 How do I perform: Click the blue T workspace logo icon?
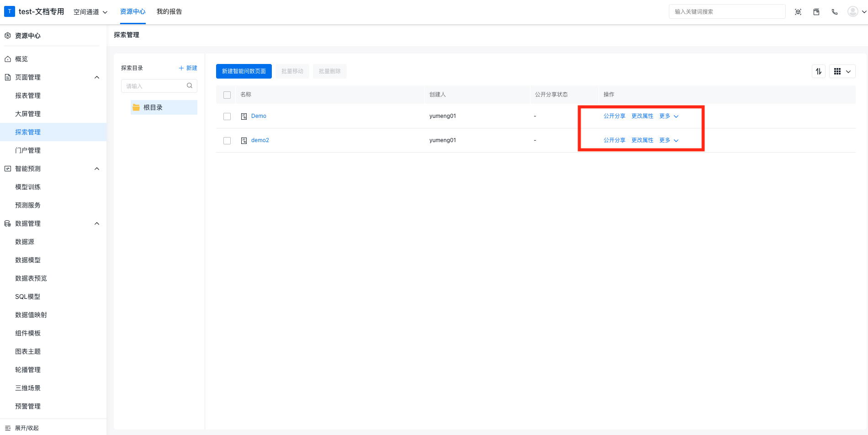click(x=10, y=11)
